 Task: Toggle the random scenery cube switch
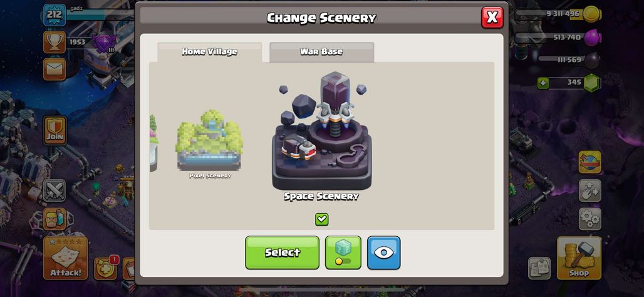[343, 253]
